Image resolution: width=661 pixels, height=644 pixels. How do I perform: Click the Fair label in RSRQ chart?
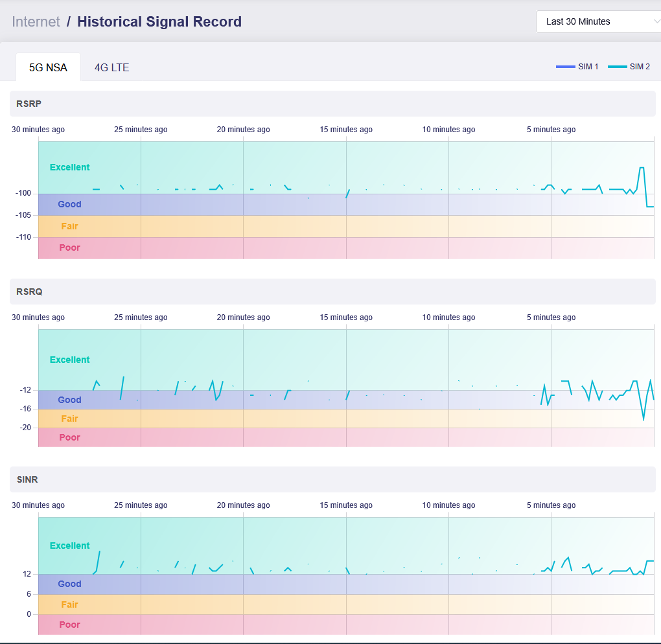[69, 419]
